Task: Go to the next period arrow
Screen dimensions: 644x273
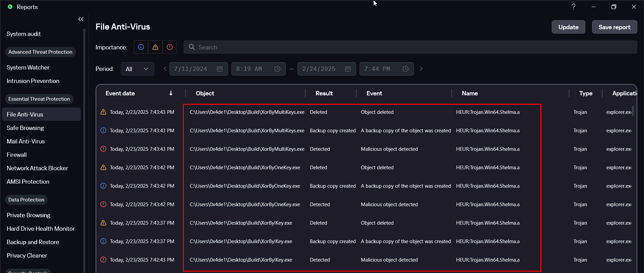Action: click(x=421, y=69)
